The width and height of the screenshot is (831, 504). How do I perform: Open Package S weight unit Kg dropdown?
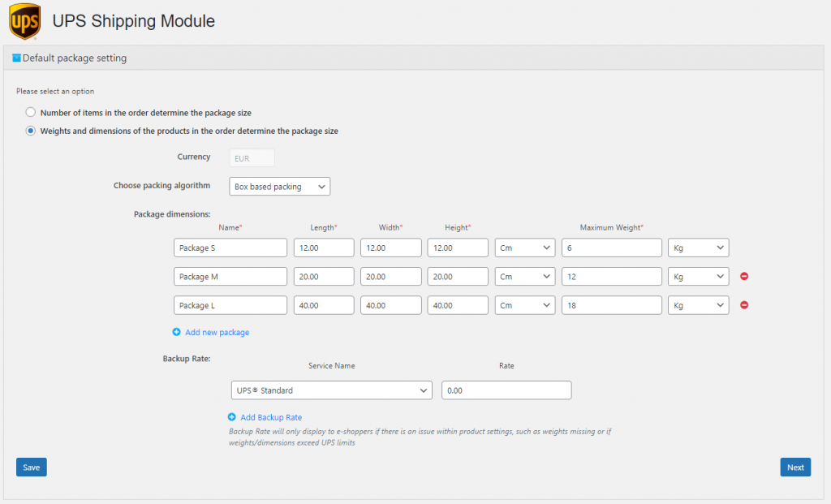pyautogui.click(x=698, y=248)
